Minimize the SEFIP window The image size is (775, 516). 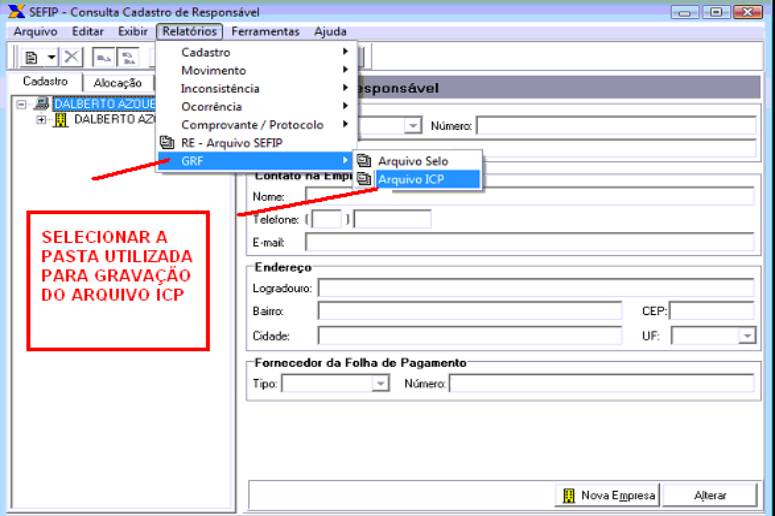(685, 12)
